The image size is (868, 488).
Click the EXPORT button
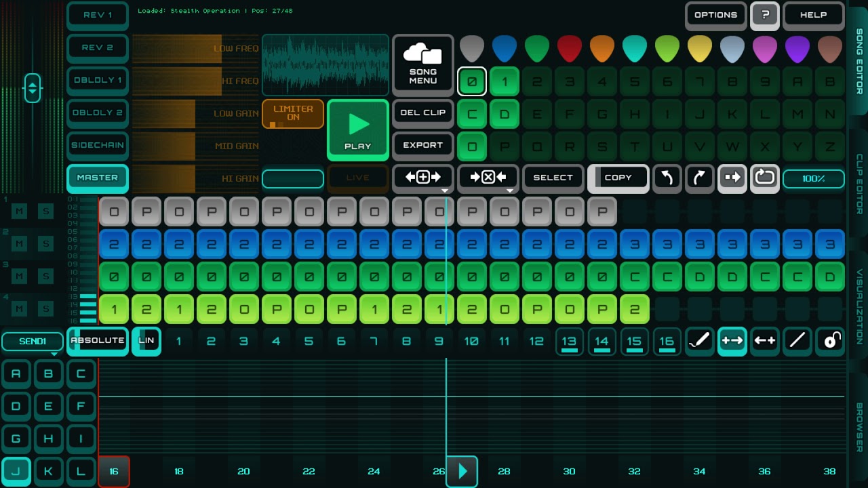[x=422, y=145]
